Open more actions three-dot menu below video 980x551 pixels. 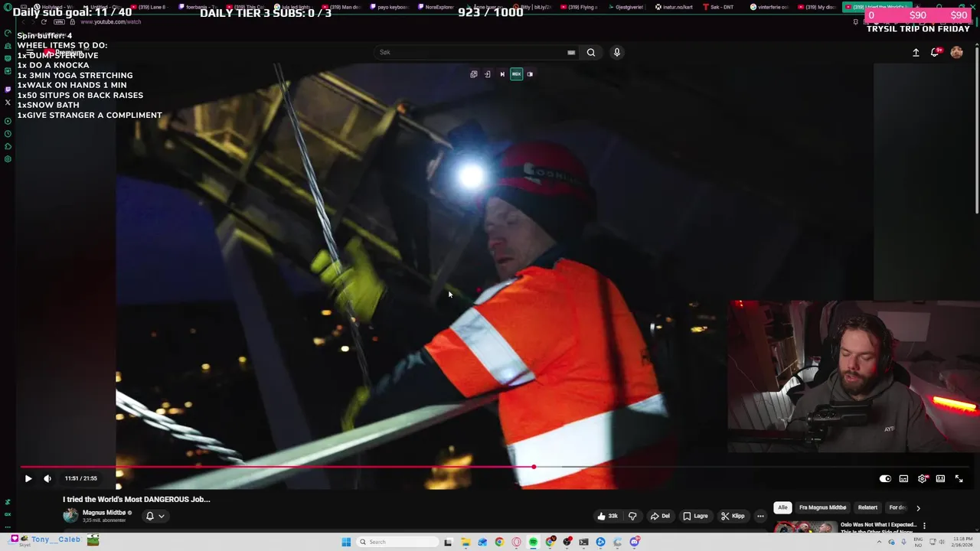point(760,516)
